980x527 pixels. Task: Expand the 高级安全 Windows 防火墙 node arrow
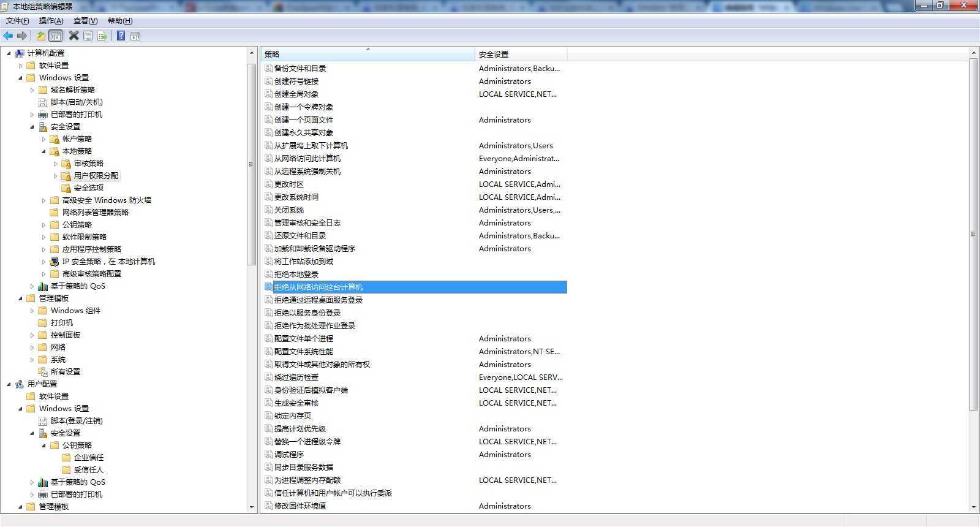click(43, 200)
